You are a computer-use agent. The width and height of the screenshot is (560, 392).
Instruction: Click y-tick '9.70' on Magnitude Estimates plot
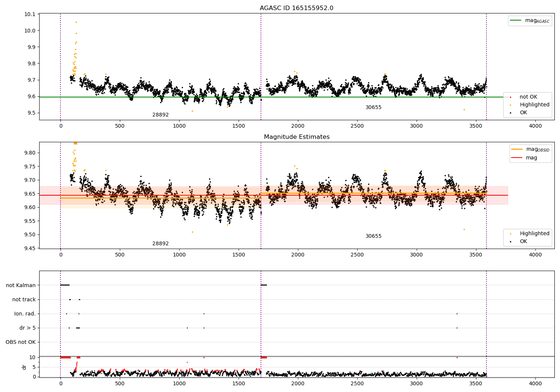[31, 180]
